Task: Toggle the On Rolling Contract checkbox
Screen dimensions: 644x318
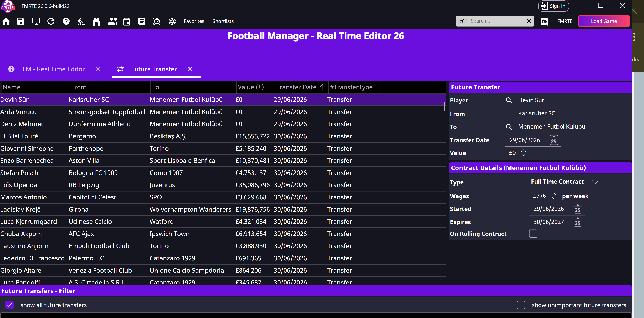Action: click(533, 234)
